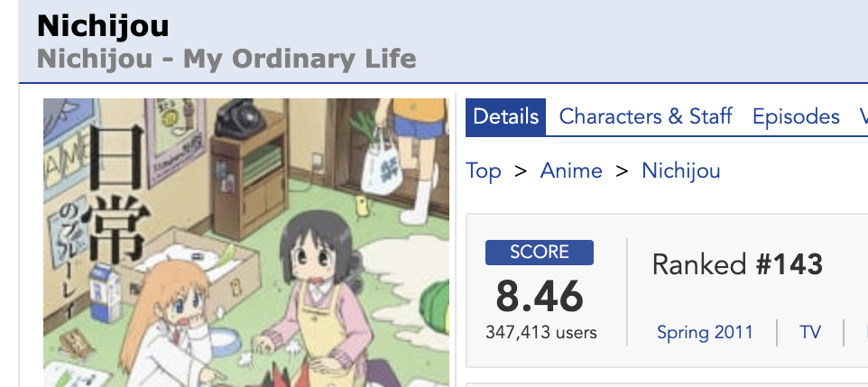868x387 pixels.
Task: Click the Nichijou - My Ordinary Life subtitle
Action: [x=226, y=60]
